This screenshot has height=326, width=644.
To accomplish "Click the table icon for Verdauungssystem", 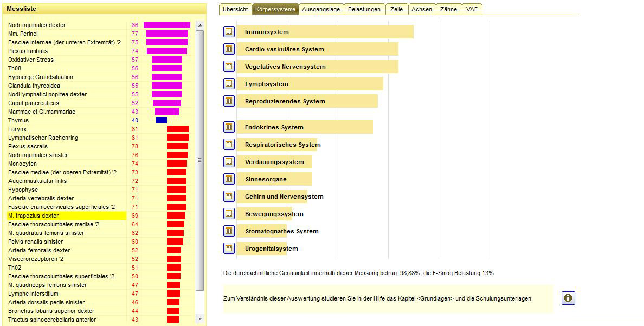I will [229, 162].
